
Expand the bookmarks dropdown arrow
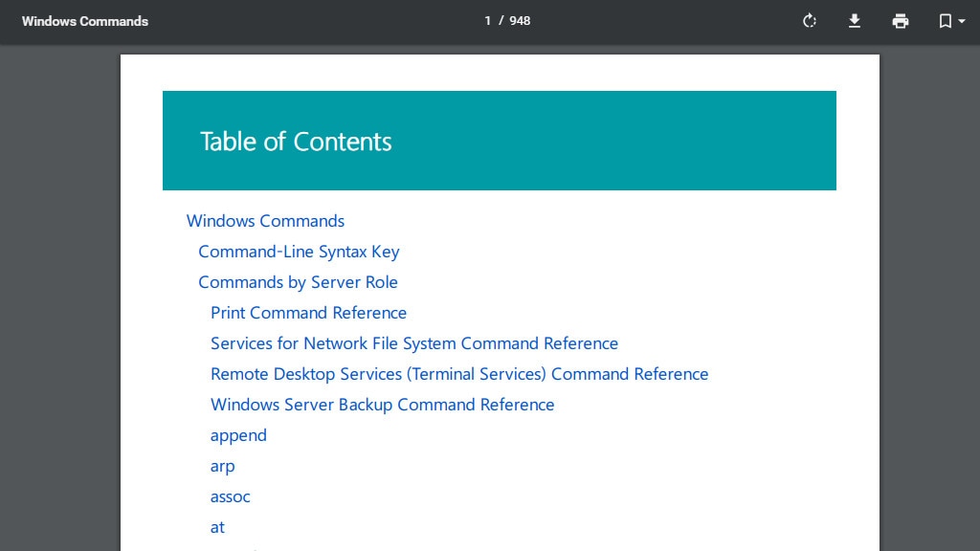(x=962, y=21)
